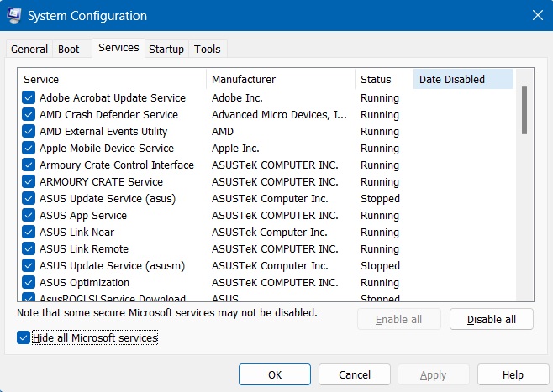Go to the Startup tab
This screenshot has height=392, width=553.
[166, 49]
